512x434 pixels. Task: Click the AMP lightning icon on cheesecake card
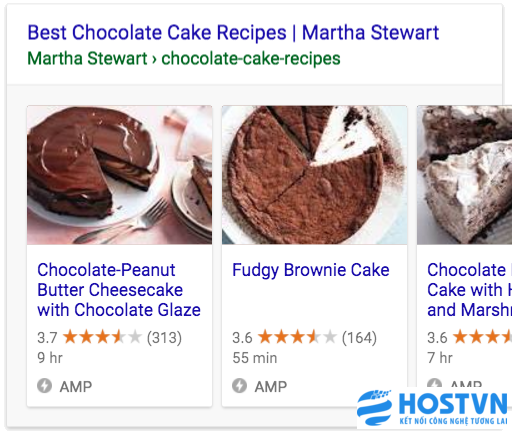(x=44, y=386)
